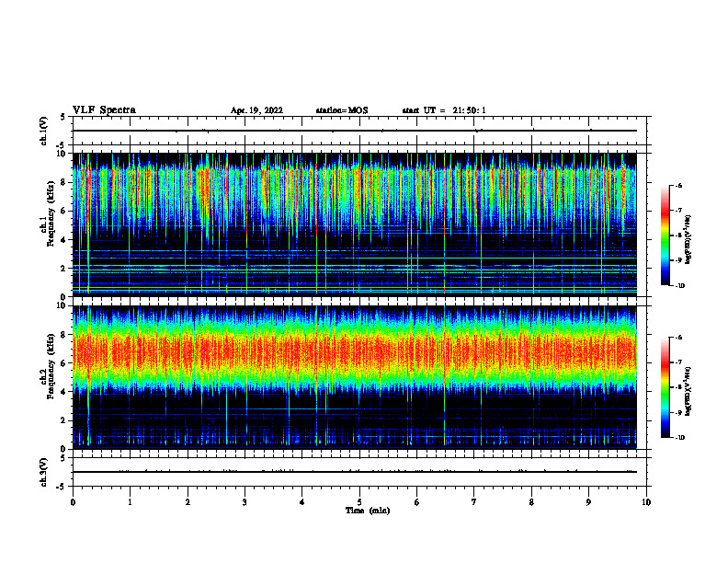This screenshot has height=563, width=728.
Task: Click the time axis tick label "9"
Action: pos(588,502)
